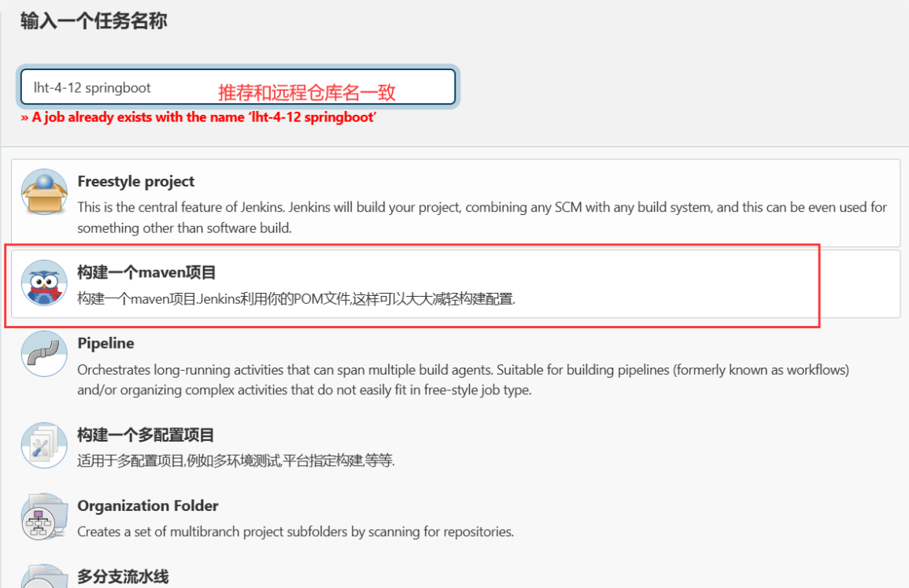
Task: Click the 多分支流水线 icon
Action: [44, 576]
